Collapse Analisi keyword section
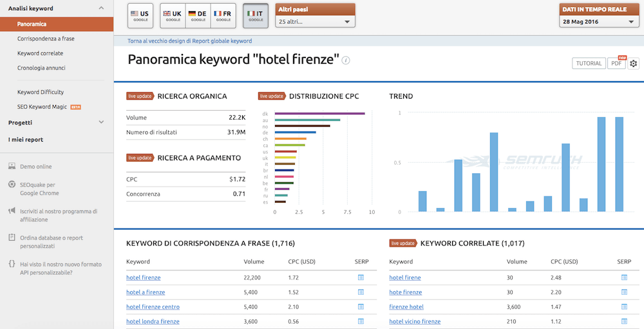This screenshot has height=329, width=644. coord(102,8)
